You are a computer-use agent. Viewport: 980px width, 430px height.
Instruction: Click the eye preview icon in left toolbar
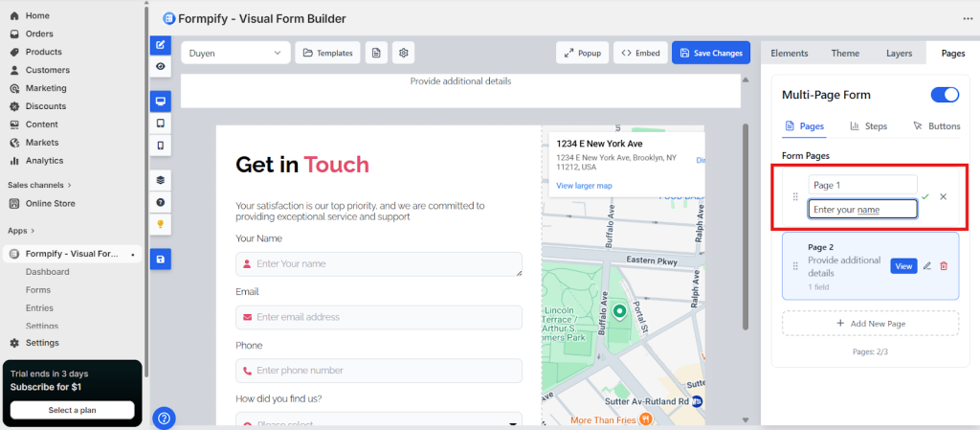161,66
